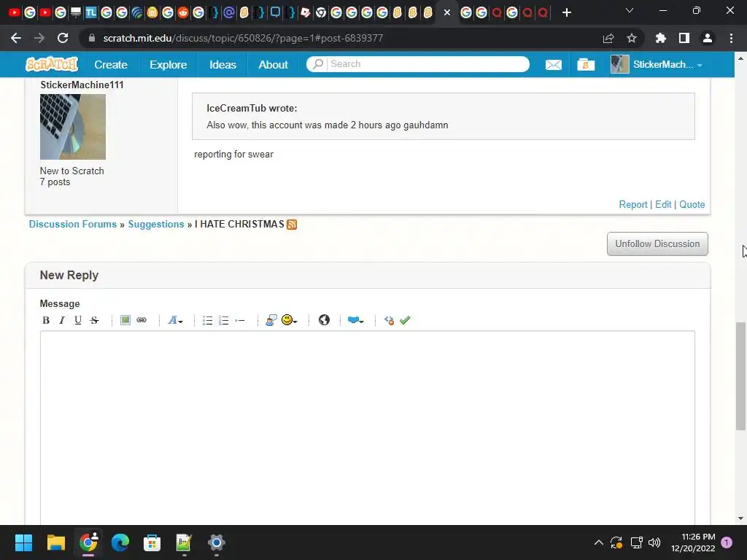Image resolution: width=747 pixels, height=560 pixels.
Task: Open the font size/color dropdown
Action: click(x=175, y=321)
